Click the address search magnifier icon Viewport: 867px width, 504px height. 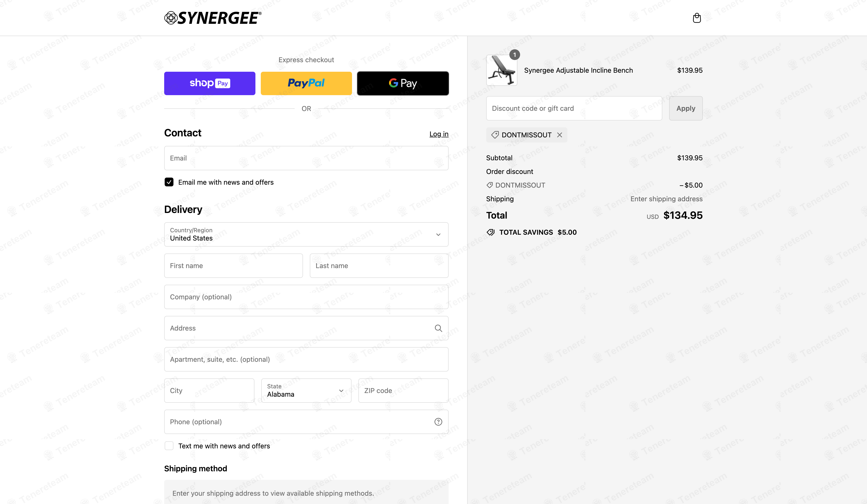tap(438, 328)
